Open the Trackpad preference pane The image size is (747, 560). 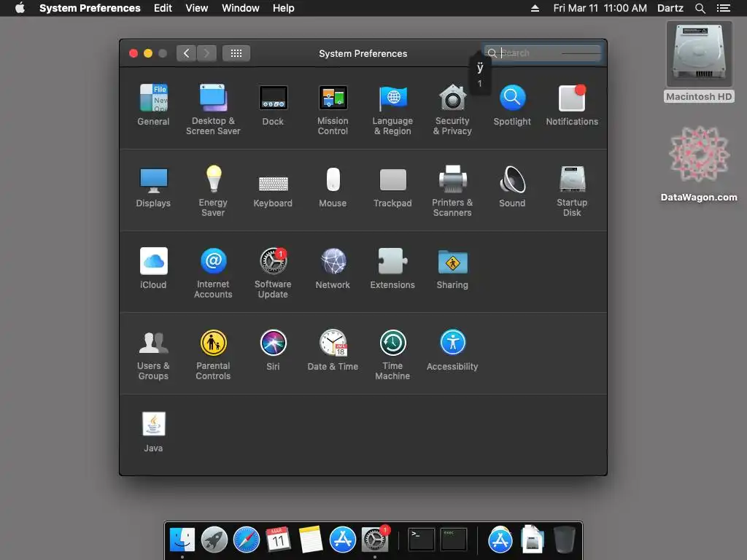392,187
